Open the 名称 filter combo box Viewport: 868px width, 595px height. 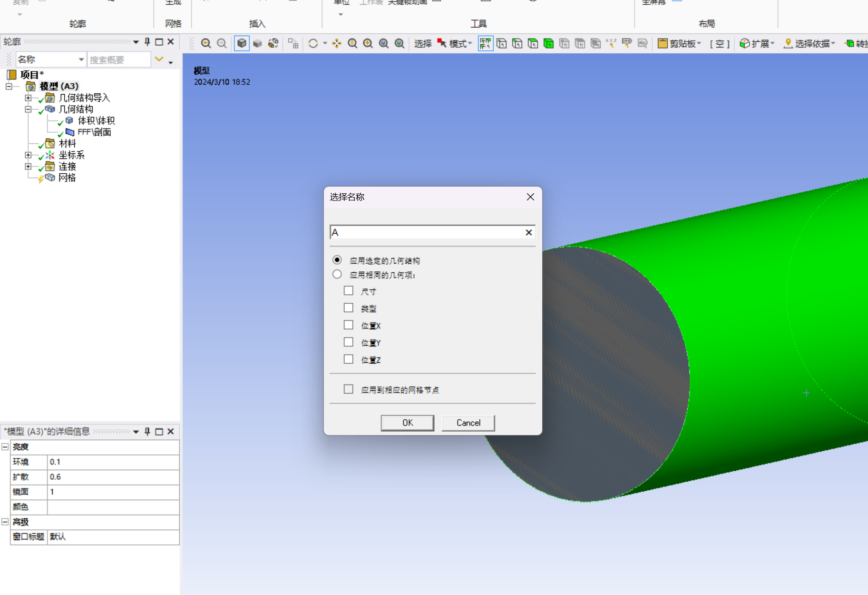51,59
